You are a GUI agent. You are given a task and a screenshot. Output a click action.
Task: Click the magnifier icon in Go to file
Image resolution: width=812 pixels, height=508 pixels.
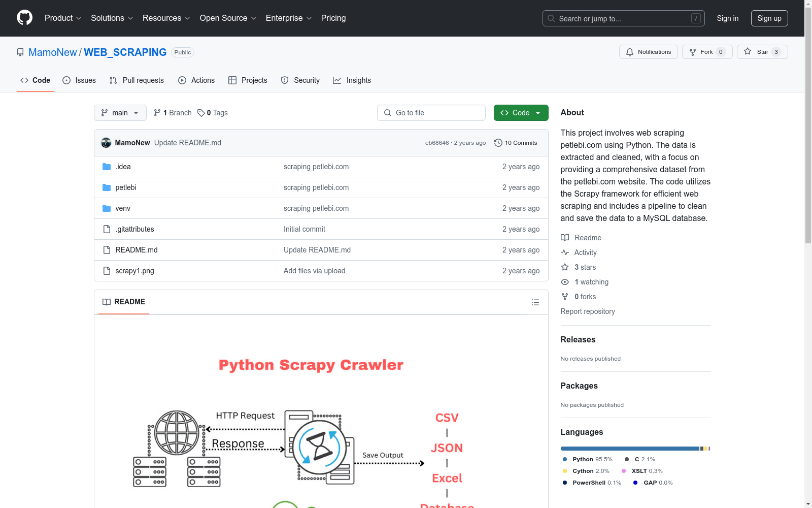point(388,113)
